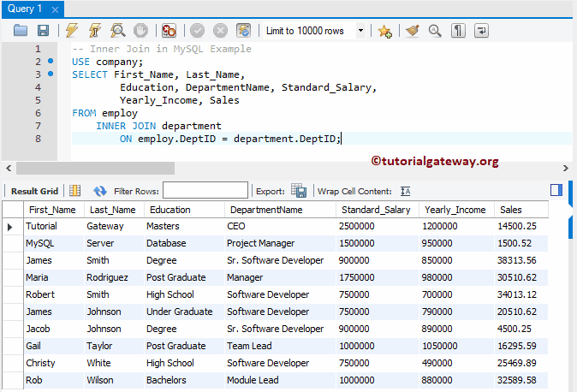Execute the query with lightning bolt
Viewport: 577px width, 392px height.
point(71,30)
